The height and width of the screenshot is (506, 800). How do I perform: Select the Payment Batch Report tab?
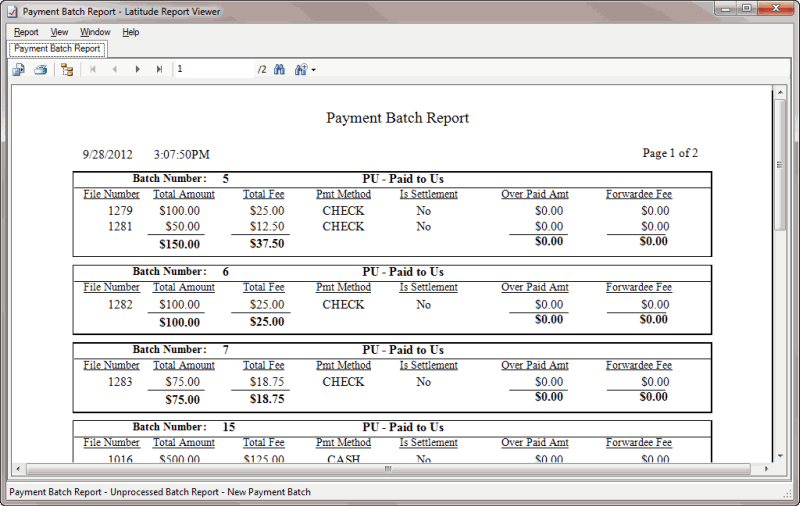pyautogui.click(x=57, y=48)
